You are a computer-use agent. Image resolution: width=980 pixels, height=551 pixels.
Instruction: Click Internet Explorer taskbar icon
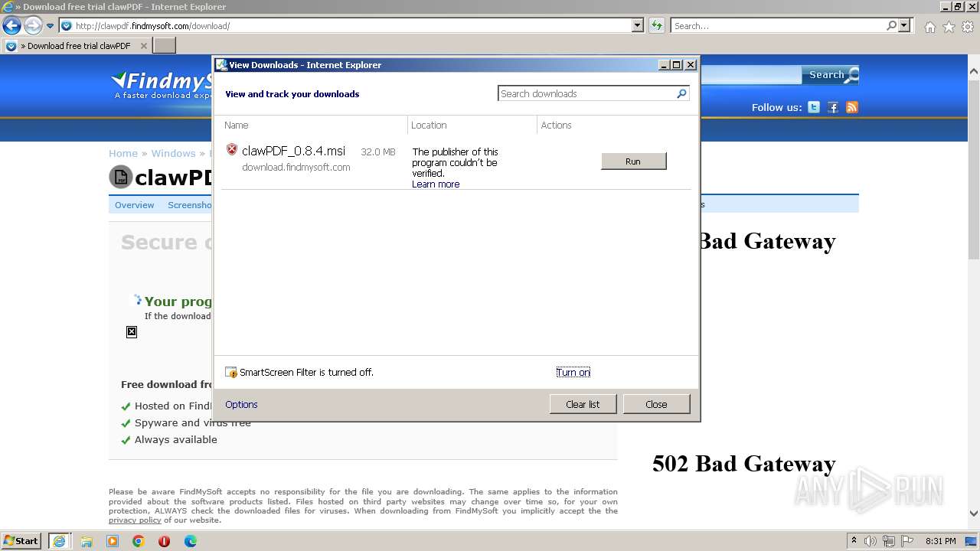pos(59,540)
